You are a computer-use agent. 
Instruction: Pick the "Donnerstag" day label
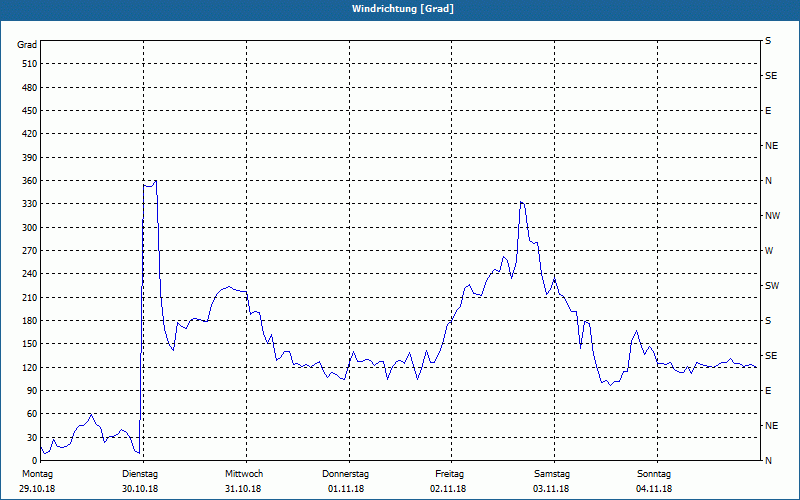click(345, 474)
